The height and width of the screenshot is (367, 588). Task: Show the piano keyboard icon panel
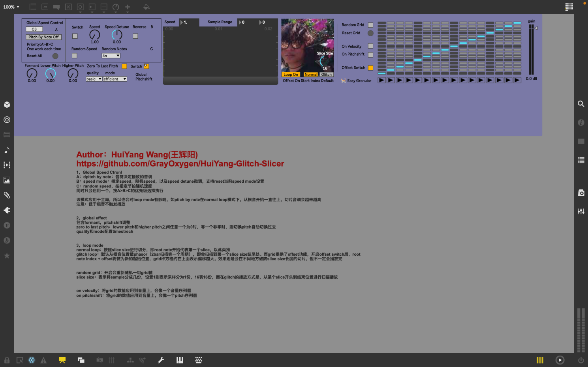coord(180,360)
